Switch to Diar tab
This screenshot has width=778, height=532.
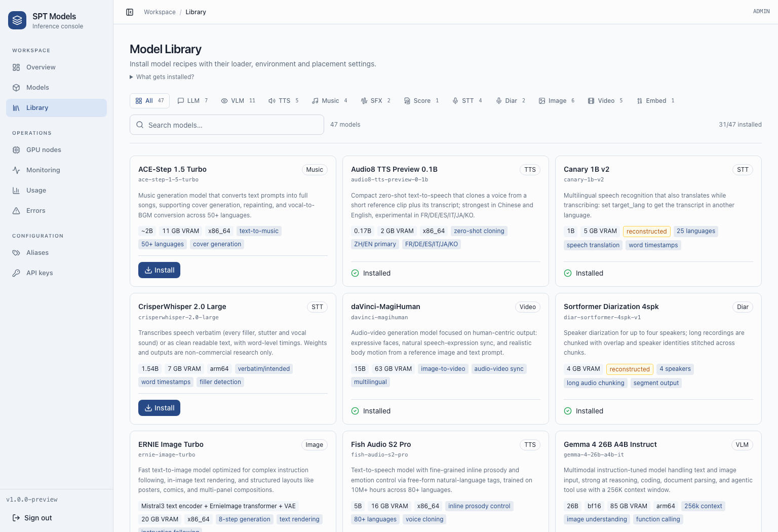tap(511, 101)
